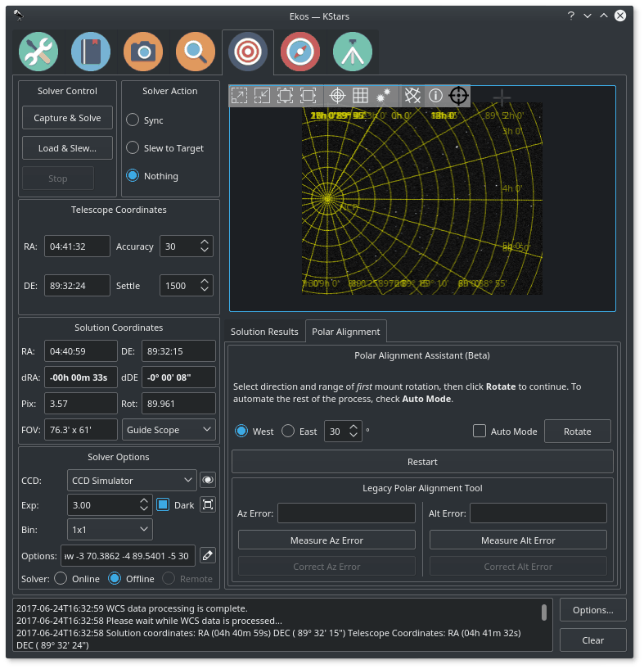Click the Capture & Solve button
The width and height of the screenshot is (644, 669).
coord(67,118)
